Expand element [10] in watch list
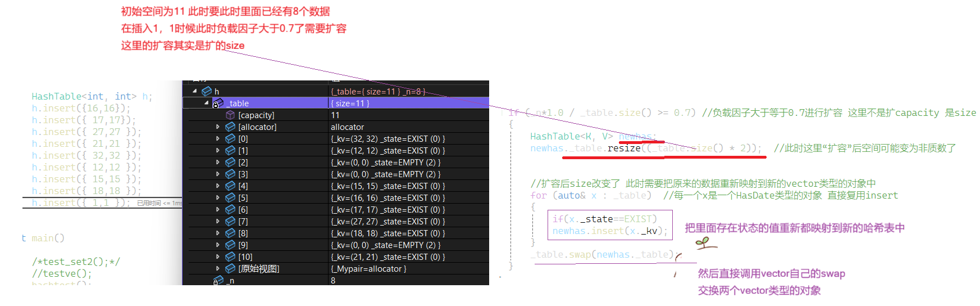 [x=218, y=256]
